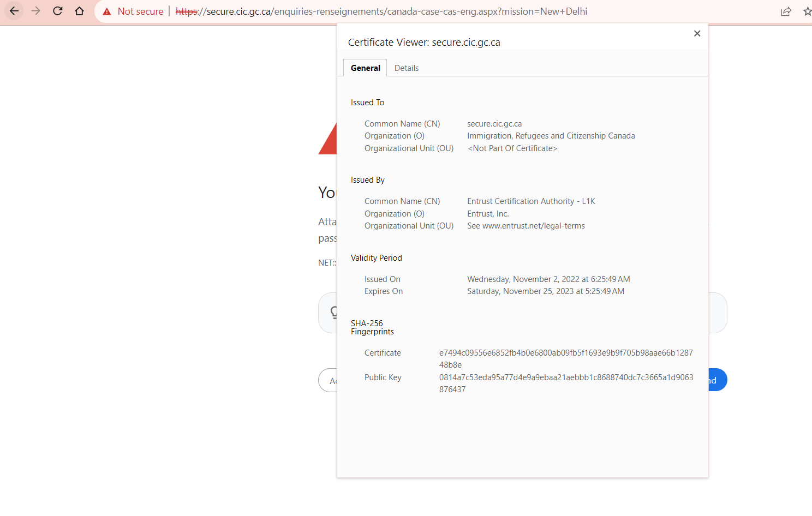Click the browser back arrow
The image size is (812, 516).
pyautogui.click(x=14, y=11)
